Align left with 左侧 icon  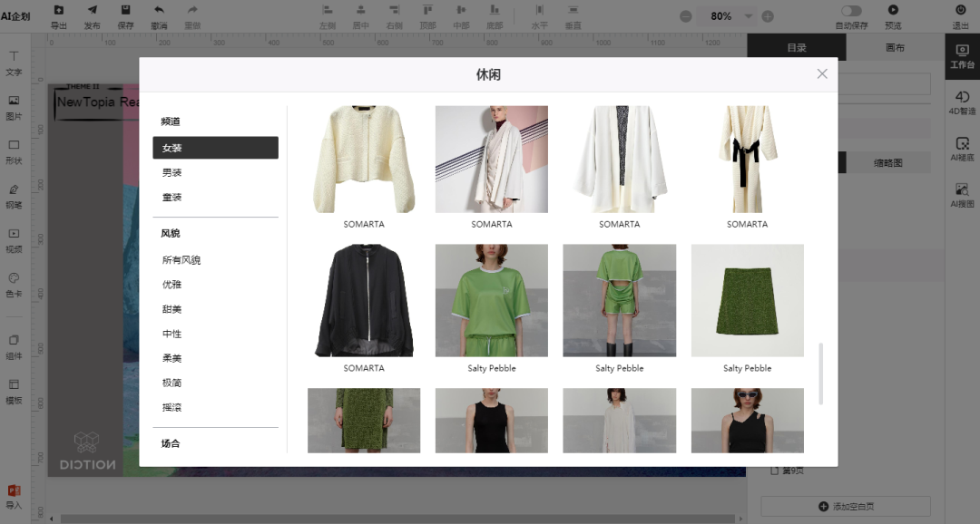[328, 10]
